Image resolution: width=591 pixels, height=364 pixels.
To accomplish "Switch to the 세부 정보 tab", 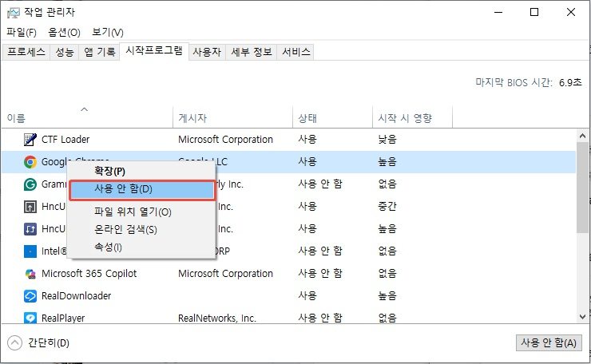I will (x=252, y=52).
